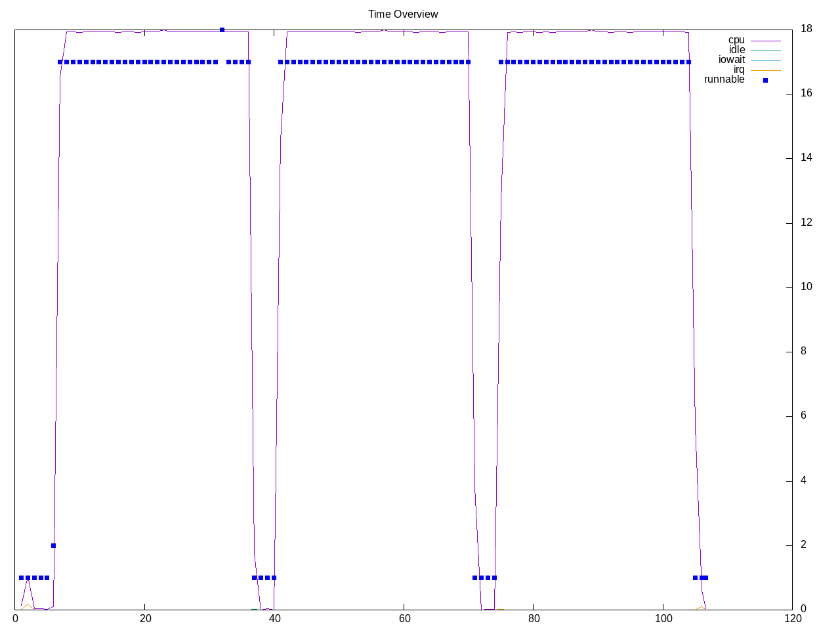The width and height of the screenshot is (840, 630).
Task: Click x-axis tick label 60
Action: click(404, 619)
